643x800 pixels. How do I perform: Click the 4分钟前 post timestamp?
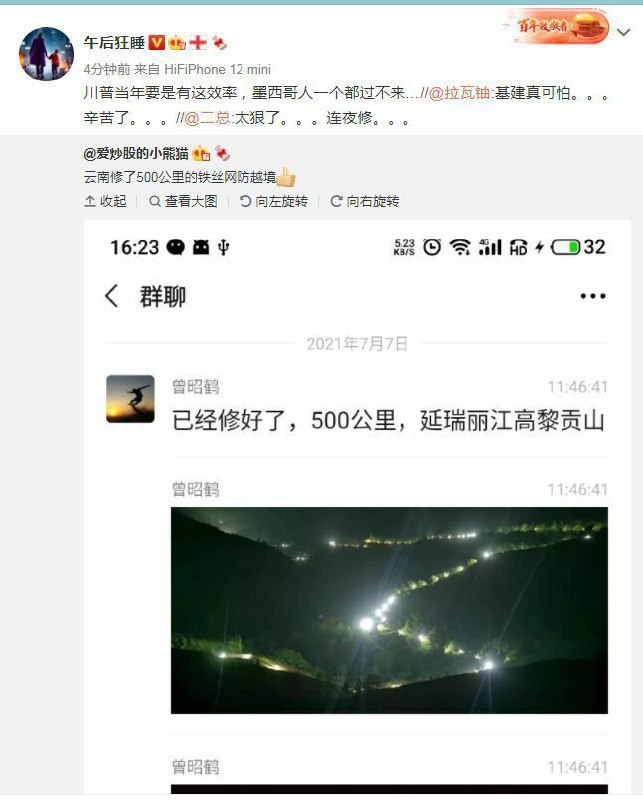(107, 69)
